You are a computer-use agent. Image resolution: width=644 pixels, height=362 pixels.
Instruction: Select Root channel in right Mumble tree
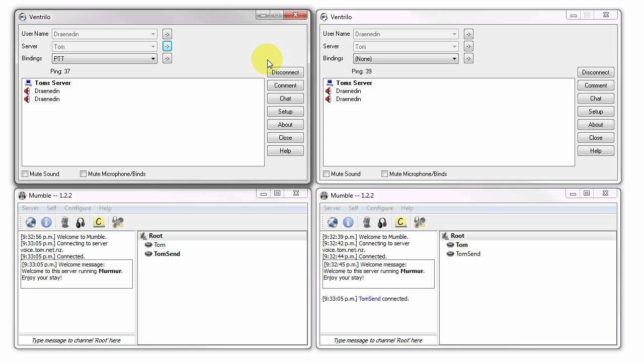click(457, 236)
